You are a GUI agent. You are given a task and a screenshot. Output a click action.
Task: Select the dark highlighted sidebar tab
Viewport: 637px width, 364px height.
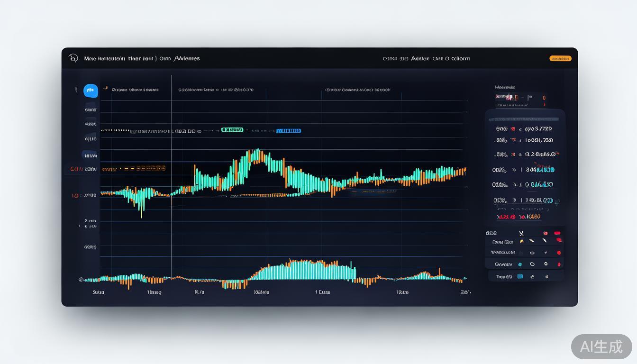tap(89, 155)
